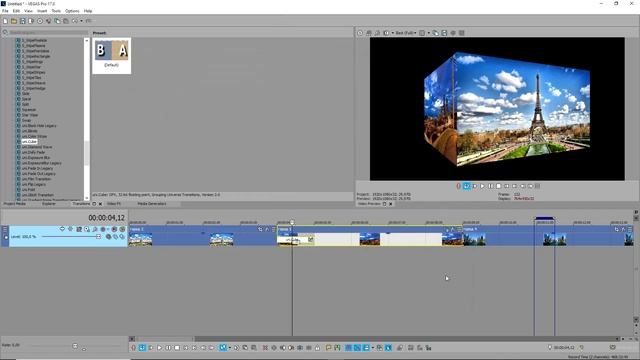
Task: Toggle Loop Playback under video preview
Action: (x=467, y=186)
